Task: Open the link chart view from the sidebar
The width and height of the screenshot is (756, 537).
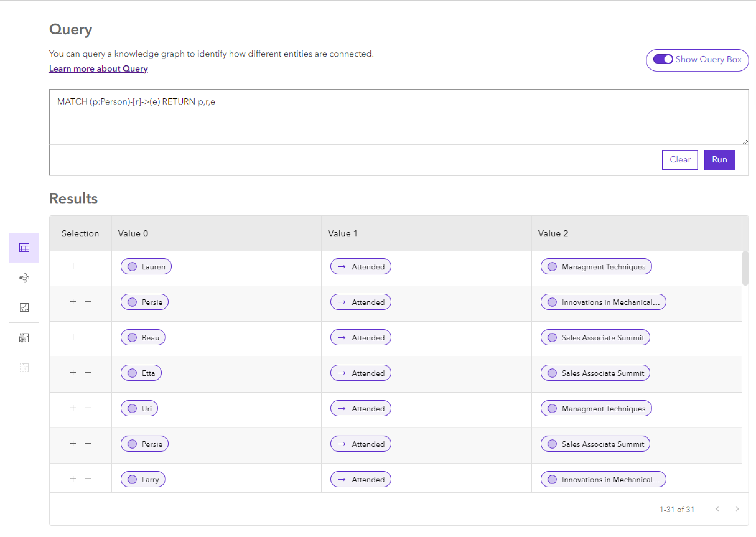Action: [x=24, y=278]
